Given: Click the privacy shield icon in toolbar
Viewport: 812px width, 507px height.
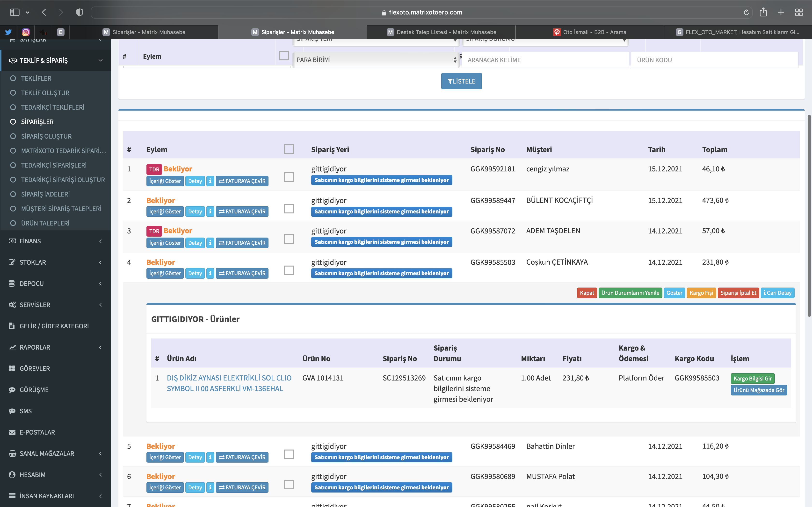Looking at the screenshot, I should tap(80, 12).
